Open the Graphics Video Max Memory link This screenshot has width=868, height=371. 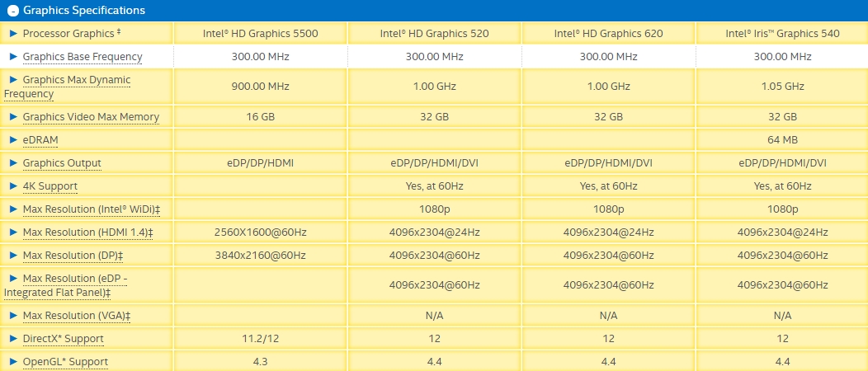[91, 117]
